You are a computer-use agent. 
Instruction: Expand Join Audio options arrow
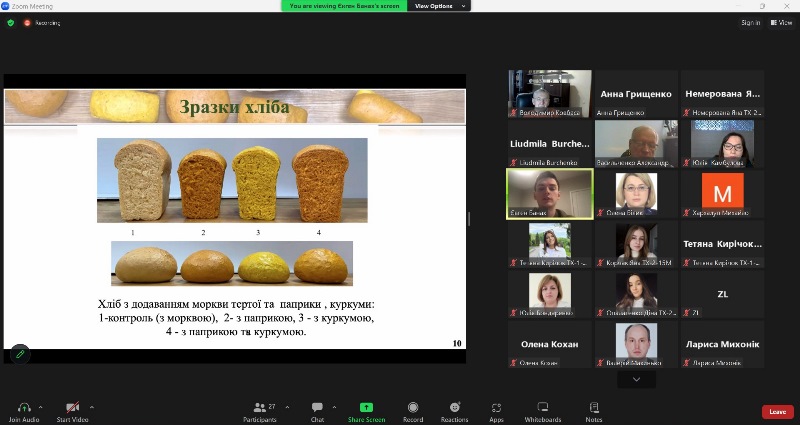[x=41, y=407]
